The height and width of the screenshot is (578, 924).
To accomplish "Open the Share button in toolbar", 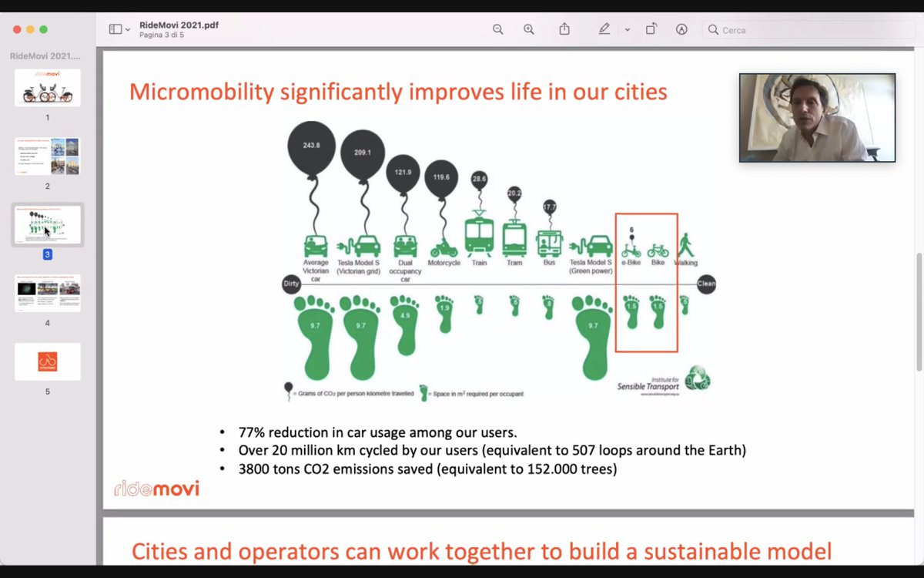I will pyautogui.click(x=564, y=29).
